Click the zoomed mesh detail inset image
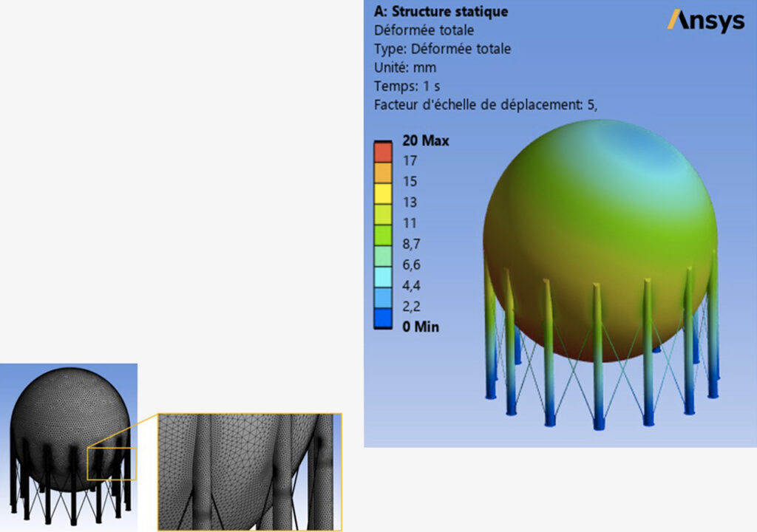 (249, 471)
